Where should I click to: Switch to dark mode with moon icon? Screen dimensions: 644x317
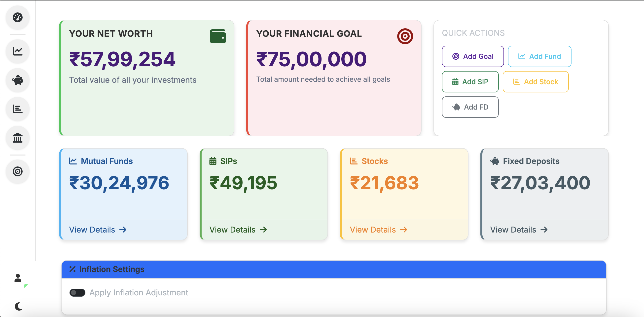click(x=18, y=306)
